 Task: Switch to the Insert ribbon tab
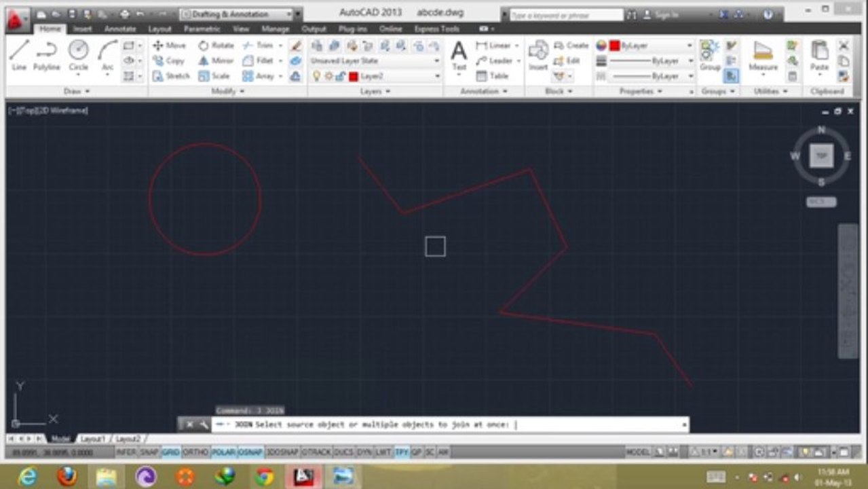tap(83, 29)
